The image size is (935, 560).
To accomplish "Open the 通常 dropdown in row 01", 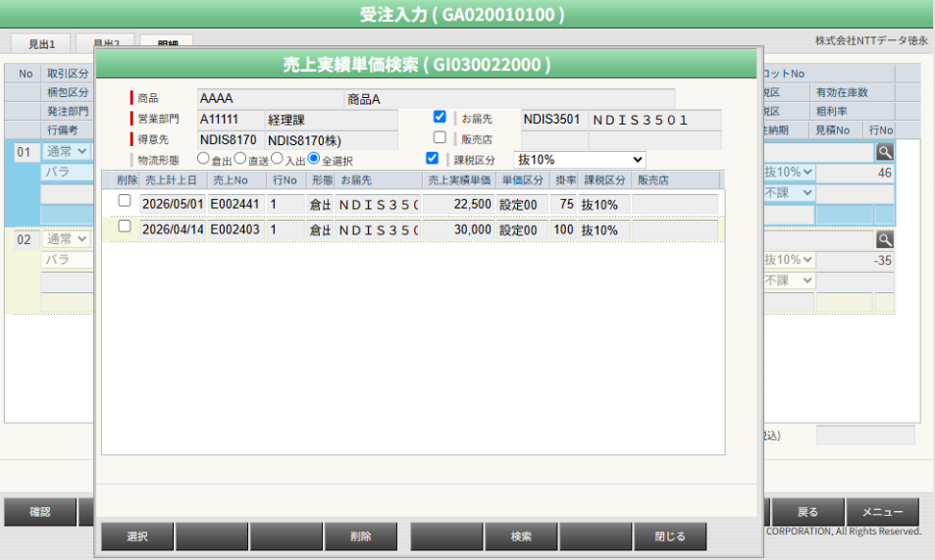I will coord(67,151).
